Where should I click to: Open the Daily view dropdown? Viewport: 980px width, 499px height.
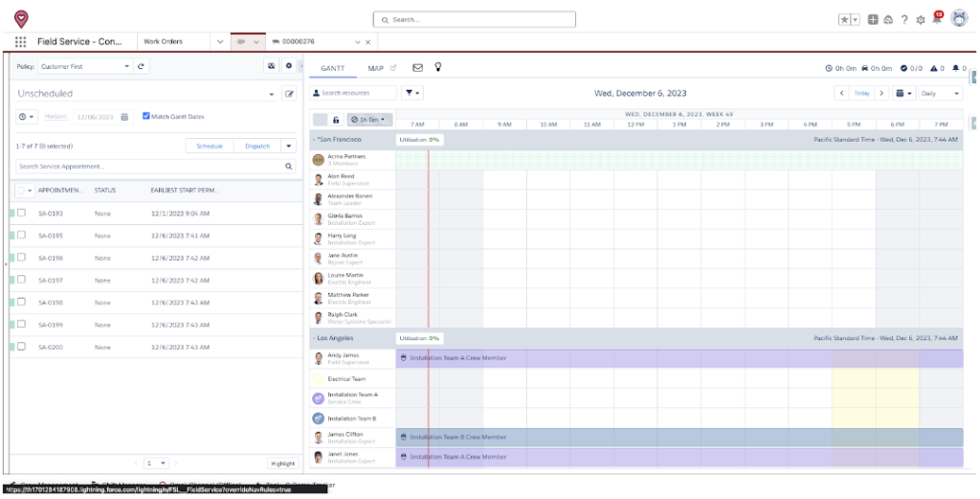(x=940, y=93)
